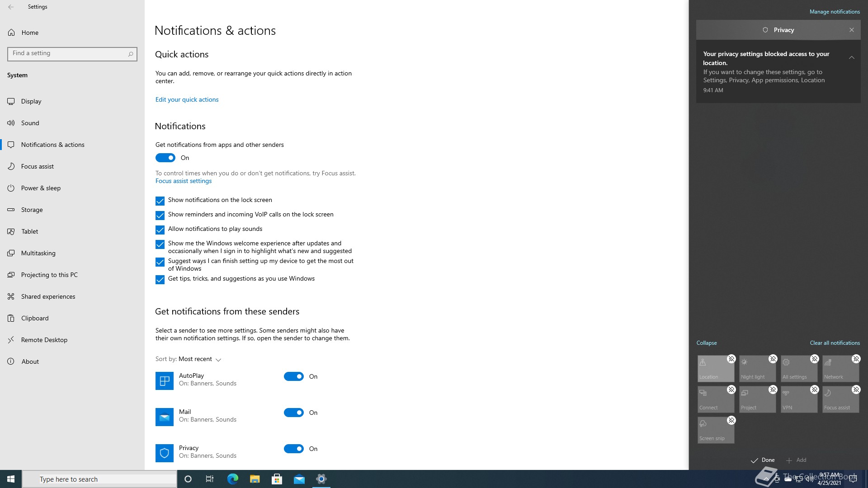Dismiss the Privacy notification group

[851, 30]
